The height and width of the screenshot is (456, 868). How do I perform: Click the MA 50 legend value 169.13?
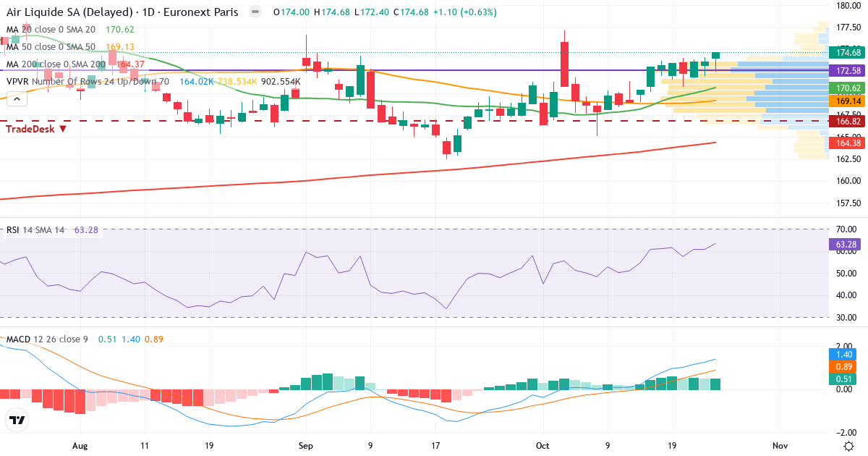120,47
